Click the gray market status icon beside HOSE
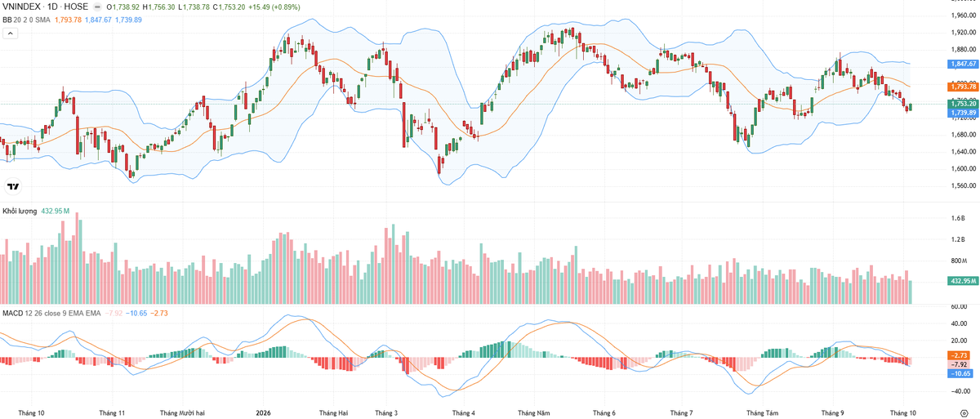This screenshot has height=419, width=980. click(97, 7)
